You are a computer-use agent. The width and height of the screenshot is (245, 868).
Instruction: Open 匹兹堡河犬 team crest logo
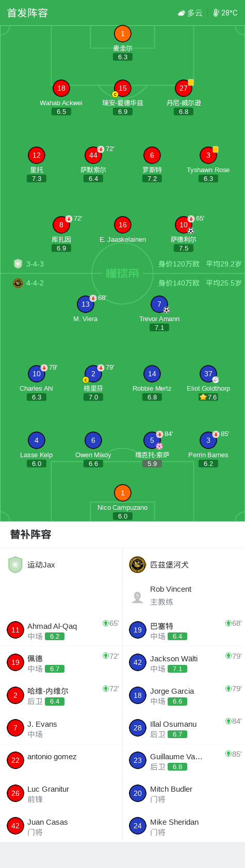pyautogui.click(x=137, y=565)
